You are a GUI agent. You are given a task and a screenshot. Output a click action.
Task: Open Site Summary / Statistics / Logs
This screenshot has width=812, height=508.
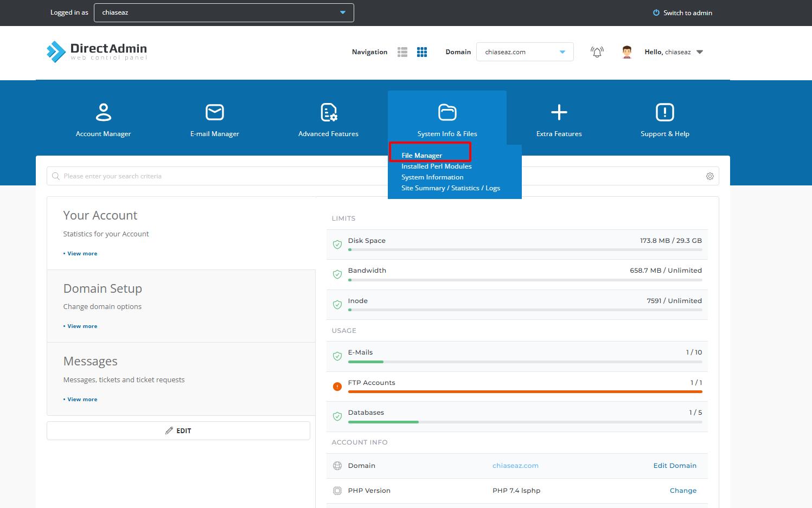[450, 188]
